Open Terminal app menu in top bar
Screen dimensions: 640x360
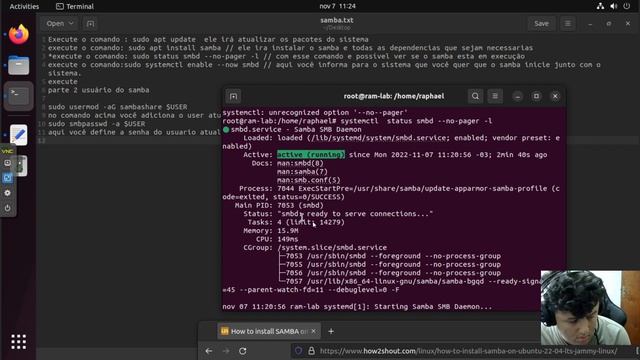click(x=75, y=6)
